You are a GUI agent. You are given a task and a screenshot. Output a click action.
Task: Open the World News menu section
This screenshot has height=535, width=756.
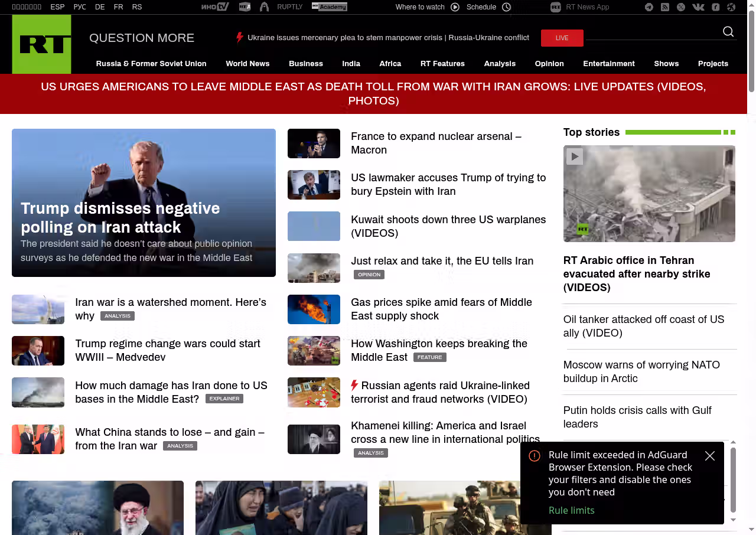(247, 64)
